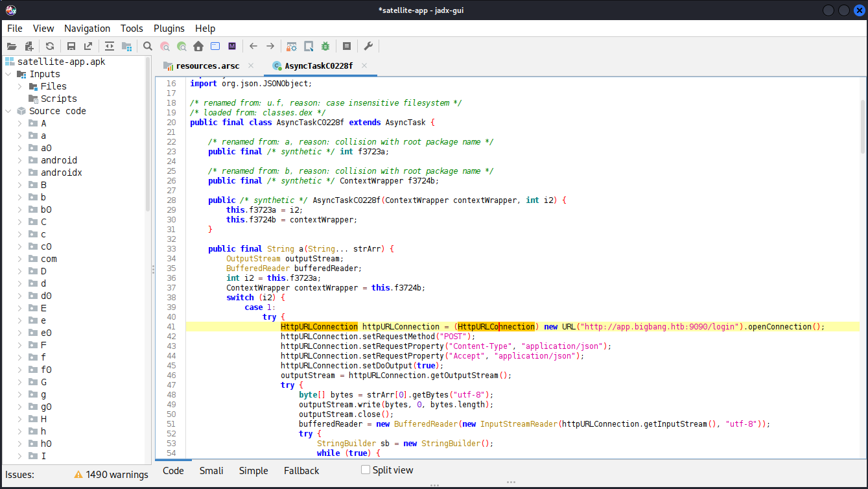Select the com package in tree
The width and height of the screenshot is (868, 489).
pos(49,259)
